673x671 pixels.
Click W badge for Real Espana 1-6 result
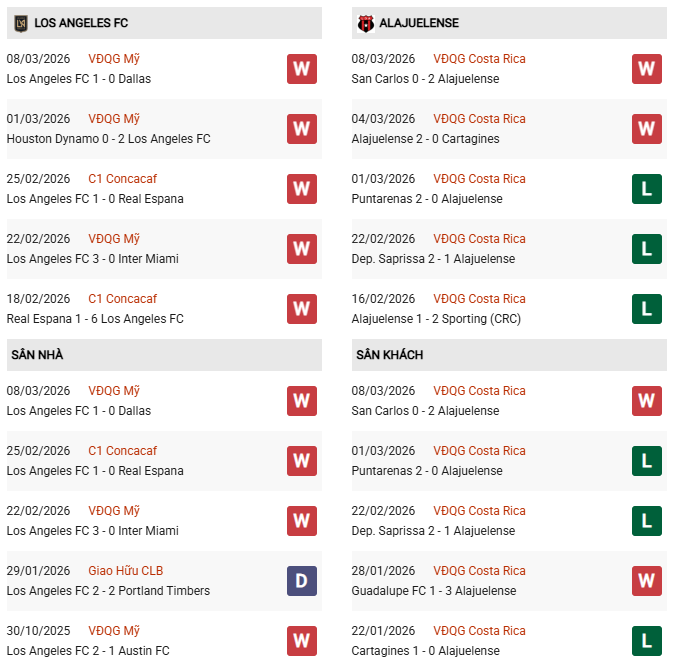302,309
